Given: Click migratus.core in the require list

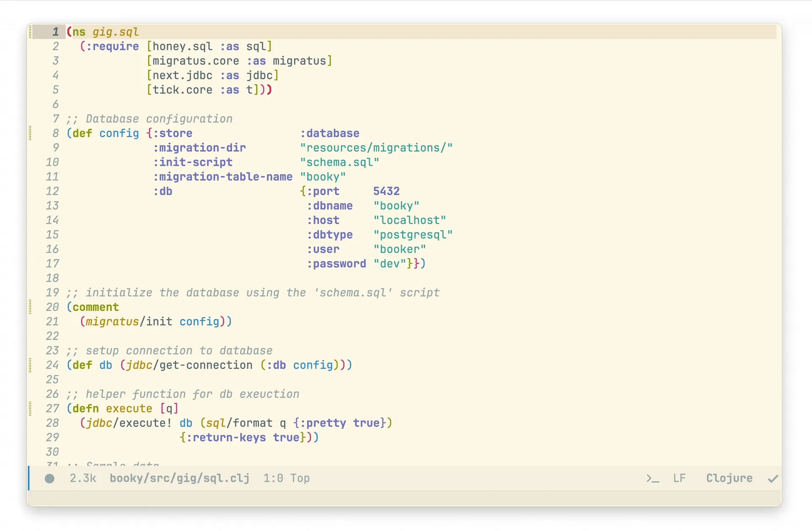Looking at the screenshot, I should click(196, 61).
